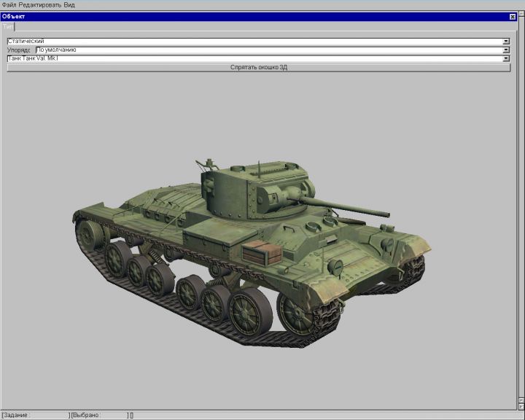Expand the Танк Val. Mk.I dropdown arrow

pyautogui.click(x=506, y=59)
